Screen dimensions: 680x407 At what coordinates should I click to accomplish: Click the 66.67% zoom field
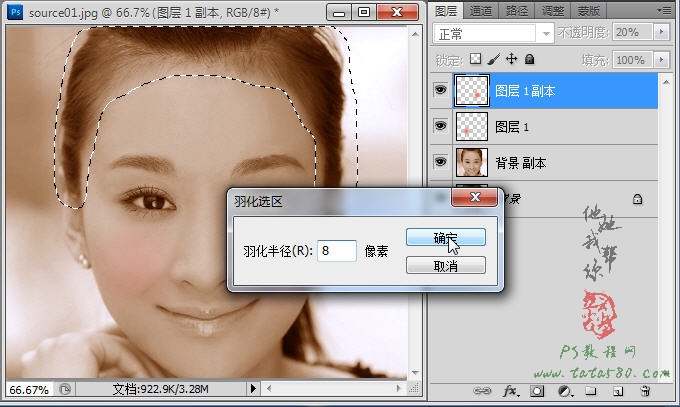click(x=29, y=389)
